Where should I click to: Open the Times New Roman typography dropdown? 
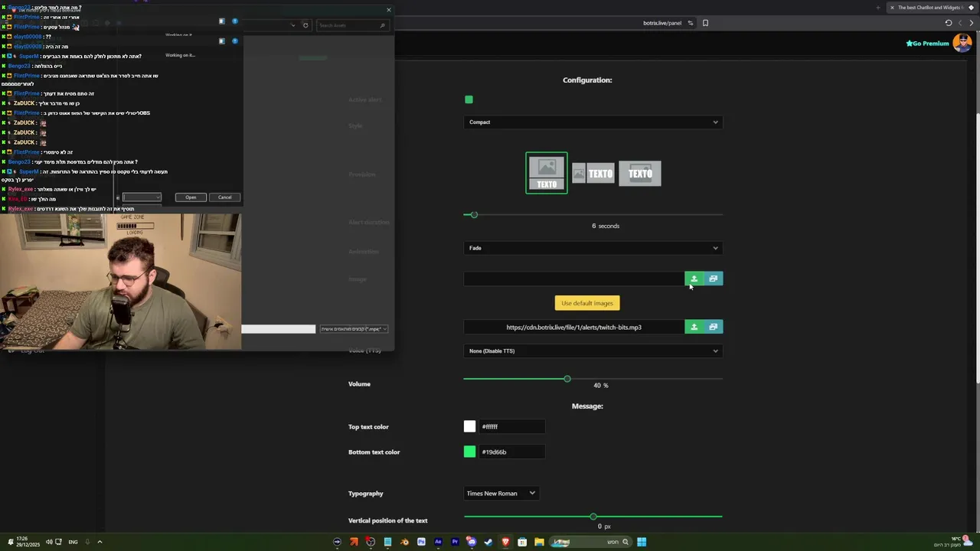click(501, 494)
